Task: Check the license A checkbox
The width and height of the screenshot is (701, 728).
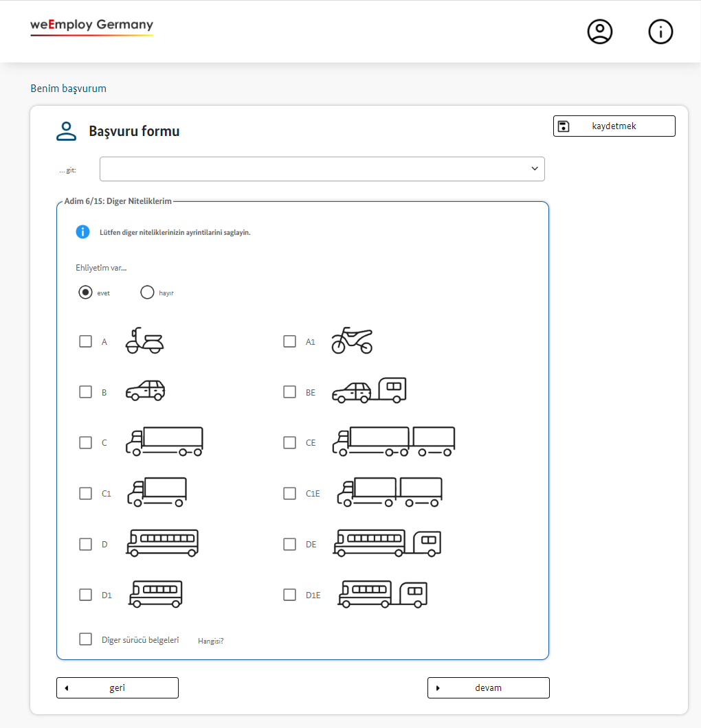Action: pyautogui.click(x=85, y=341)
